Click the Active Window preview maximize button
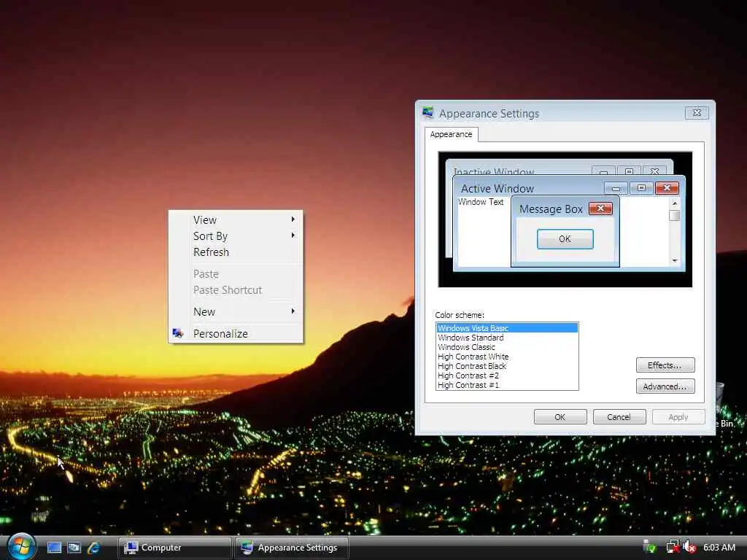 [641, 188]
